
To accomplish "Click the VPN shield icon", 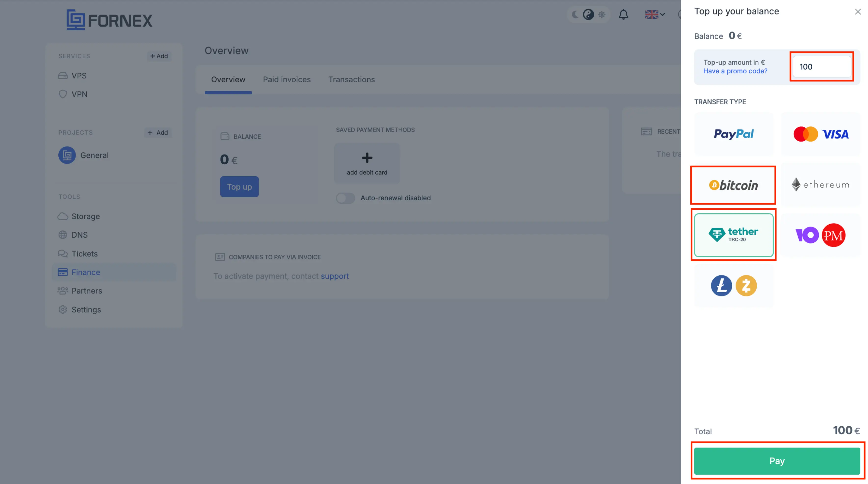I will [x=63, y=94].
